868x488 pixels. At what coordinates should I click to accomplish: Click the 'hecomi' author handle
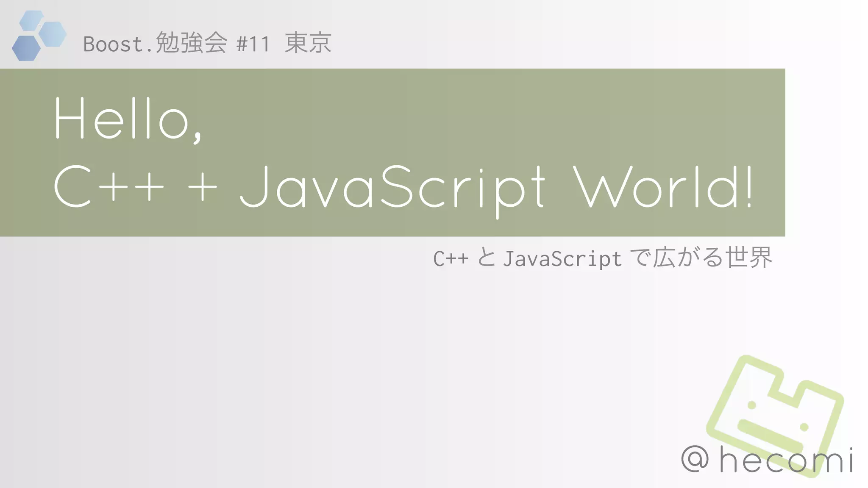[786, 460]
